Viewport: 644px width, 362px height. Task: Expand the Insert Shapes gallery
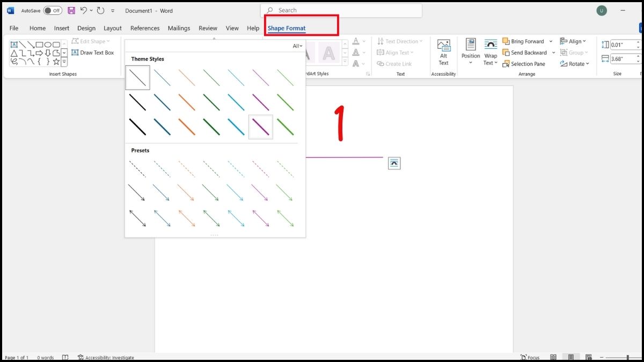(x=64, y=62)
